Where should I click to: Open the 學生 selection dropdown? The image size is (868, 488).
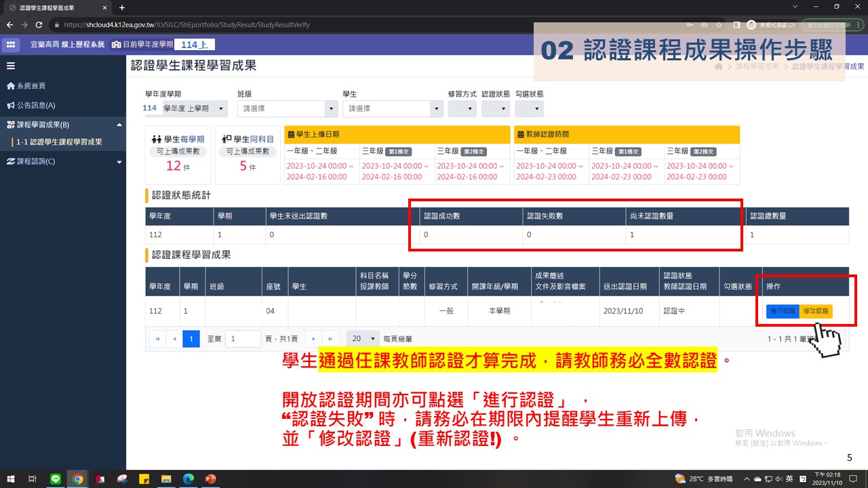tap(392, 108)
